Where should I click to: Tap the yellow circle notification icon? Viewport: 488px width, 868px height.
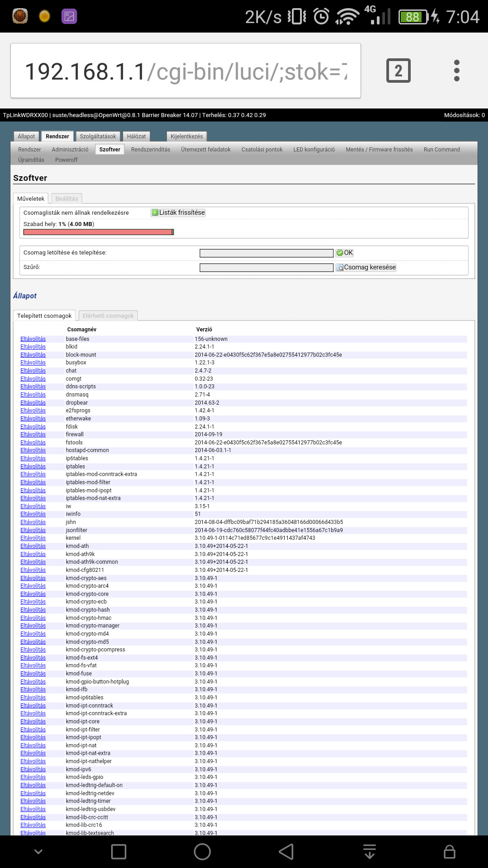click(44, 16)
